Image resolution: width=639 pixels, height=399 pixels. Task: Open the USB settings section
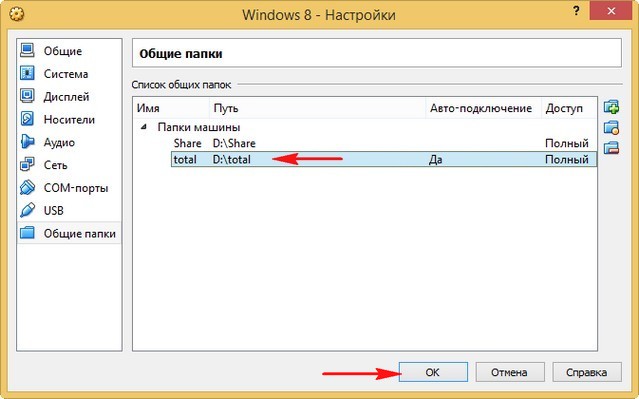pos(69,211)
